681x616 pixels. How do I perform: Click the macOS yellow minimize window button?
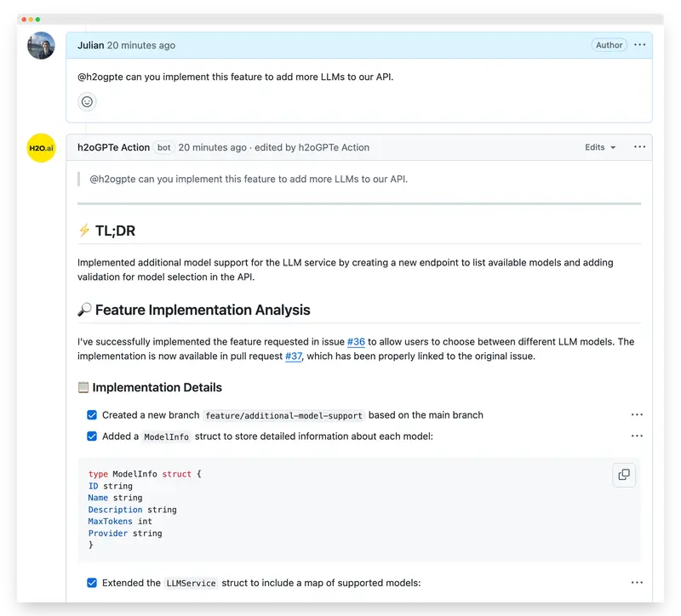(x=31, y=20)
